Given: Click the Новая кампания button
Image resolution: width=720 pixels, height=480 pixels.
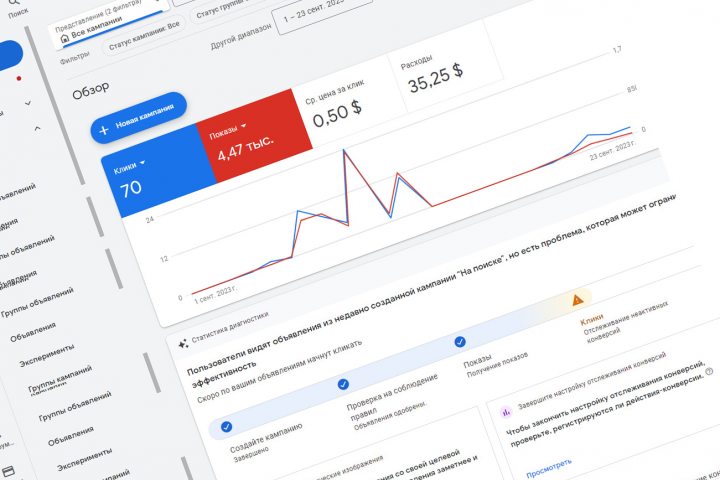Looking at the screenshot, I should [139, 118].
